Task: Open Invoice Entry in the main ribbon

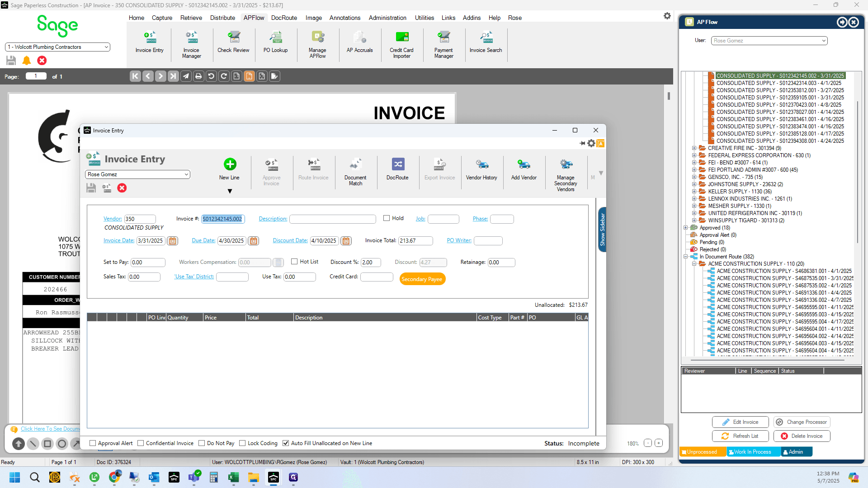Action: coord(149,42)
